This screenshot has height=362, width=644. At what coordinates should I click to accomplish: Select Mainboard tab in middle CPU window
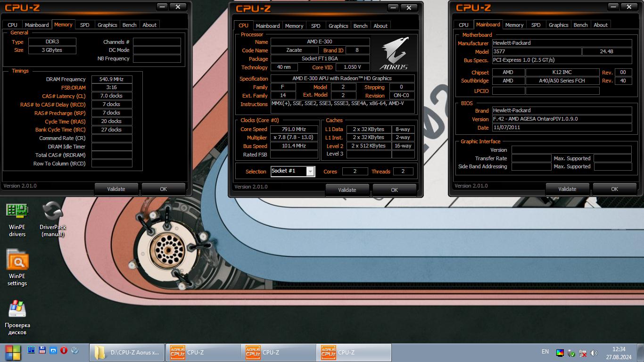tap(268, 26)
